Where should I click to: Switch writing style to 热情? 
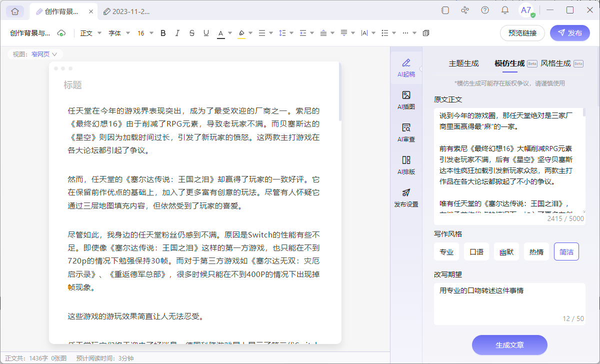(536, 251)
